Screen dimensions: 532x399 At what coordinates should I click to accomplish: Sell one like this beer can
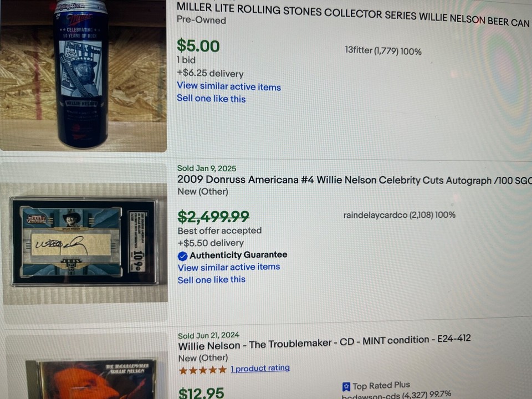(x=211, y=99)
